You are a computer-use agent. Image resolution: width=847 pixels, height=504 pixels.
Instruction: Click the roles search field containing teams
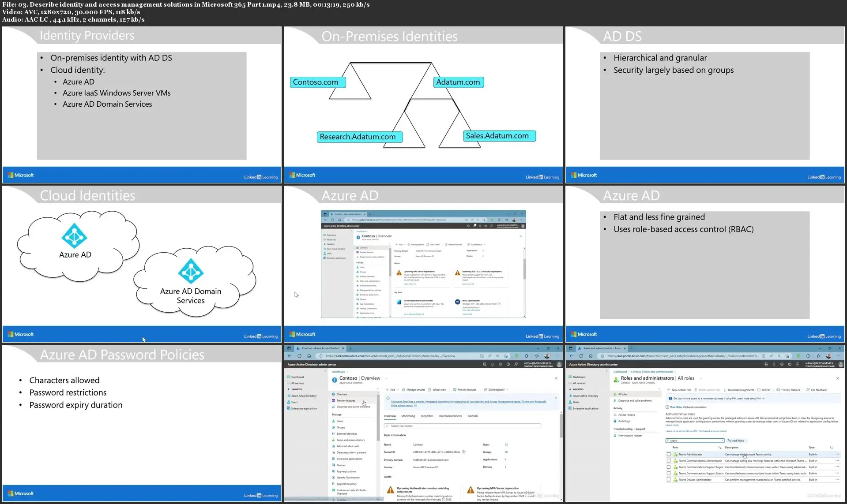click(695, 441)
